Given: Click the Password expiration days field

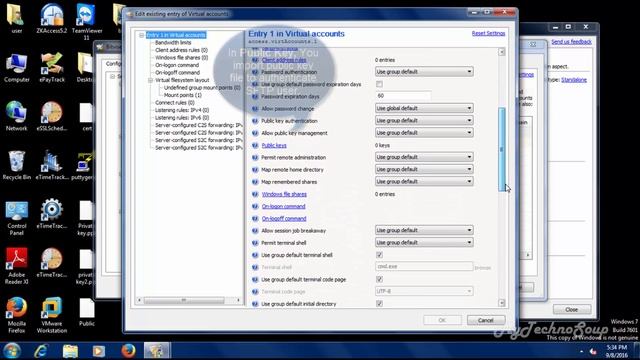Looking at the screenshot, I should 403,96.
